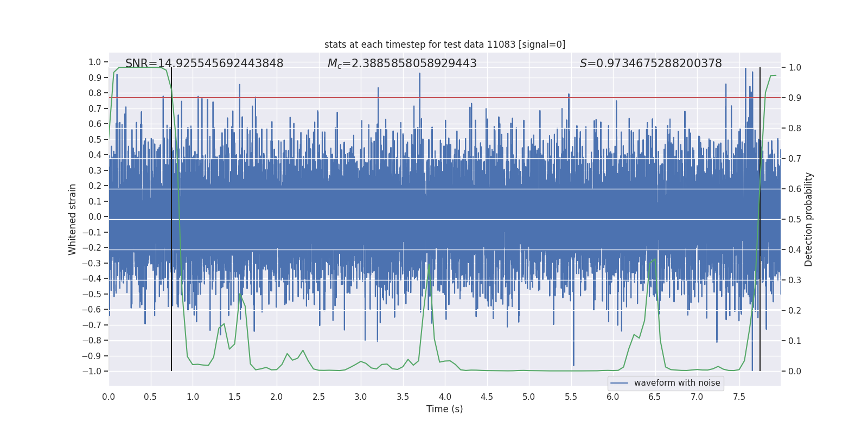Image resolution: width=868 pixels, height=434 pixels.
Task: Click the S=0.973 annotation text
Action: click(x=651, y=63)
